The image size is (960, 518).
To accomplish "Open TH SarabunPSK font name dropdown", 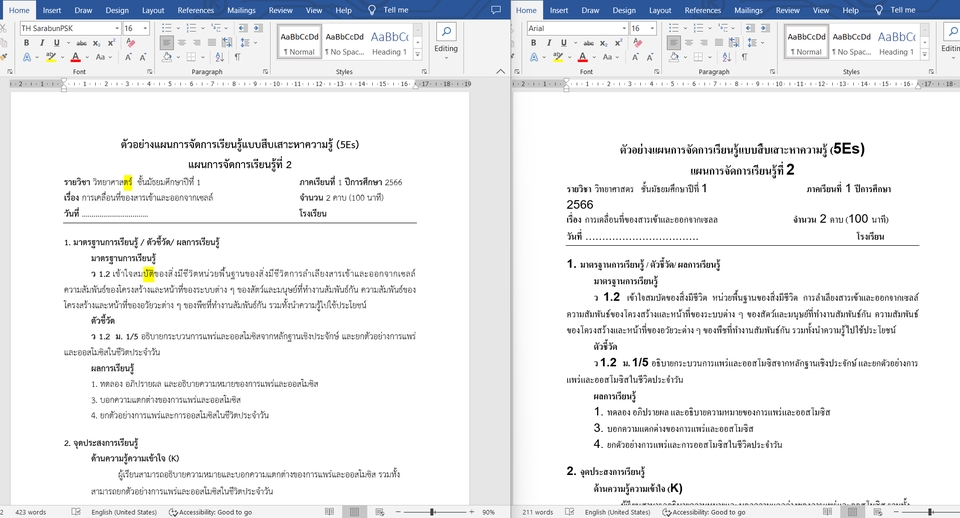I will point(117,28).
